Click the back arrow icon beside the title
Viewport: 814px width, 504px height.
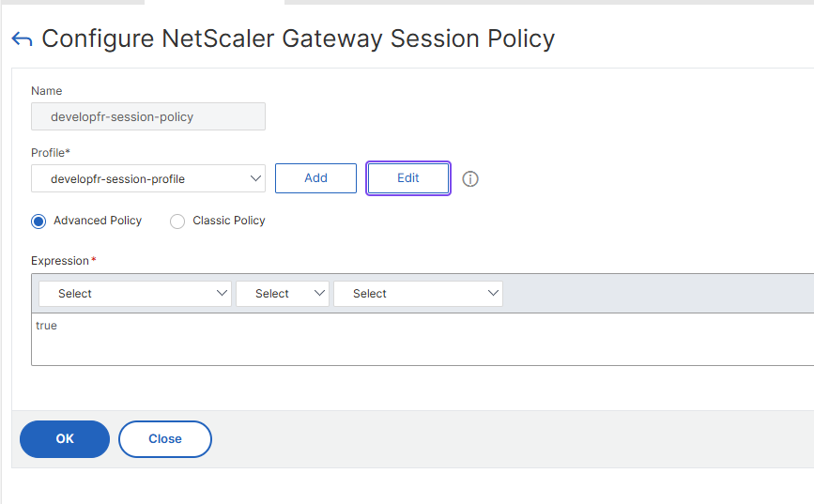pos(22,39)
